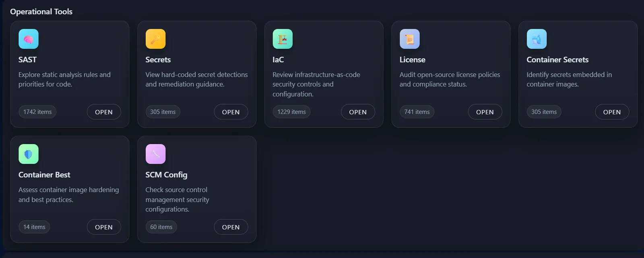Click the SCM Config icon
Screen dimensions: 644x258
click(155, 154)
